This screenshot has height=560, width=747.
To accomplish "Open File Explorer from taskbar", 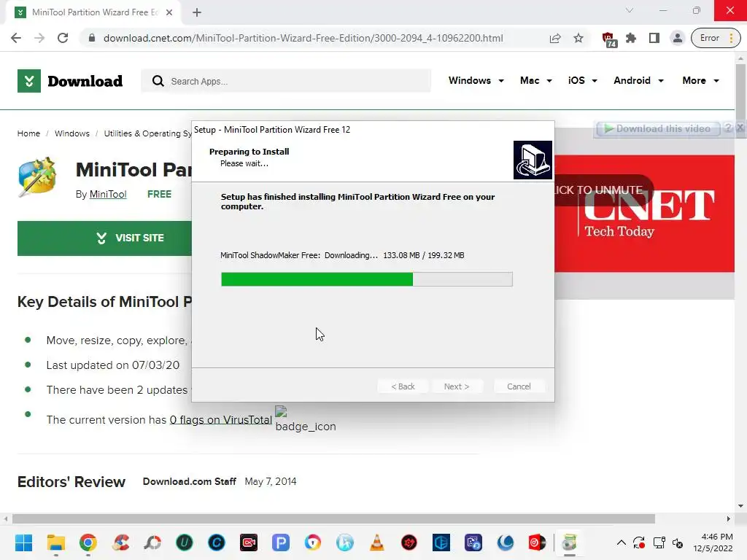I will click(55, 542).
